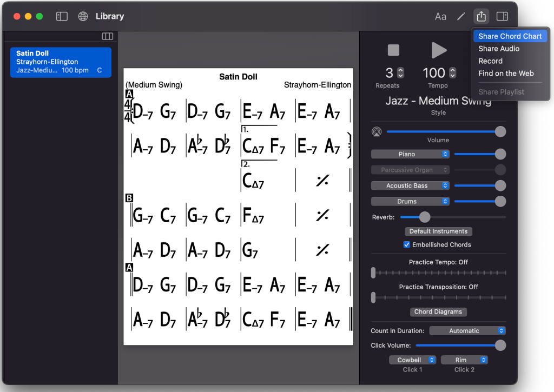Open the Cowbell Click 1 dropdown
The image size is (554, 392).
coord(413,360)
